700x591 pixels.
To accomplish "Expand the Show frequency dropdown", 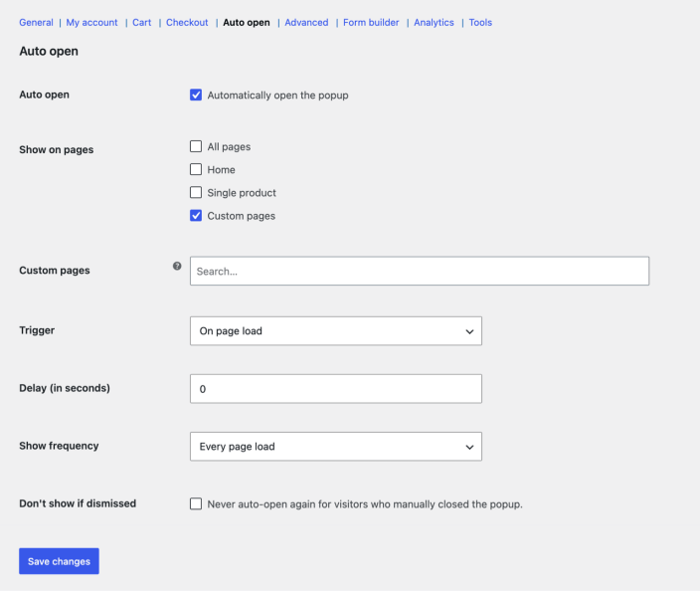I will tap(336, 447).
